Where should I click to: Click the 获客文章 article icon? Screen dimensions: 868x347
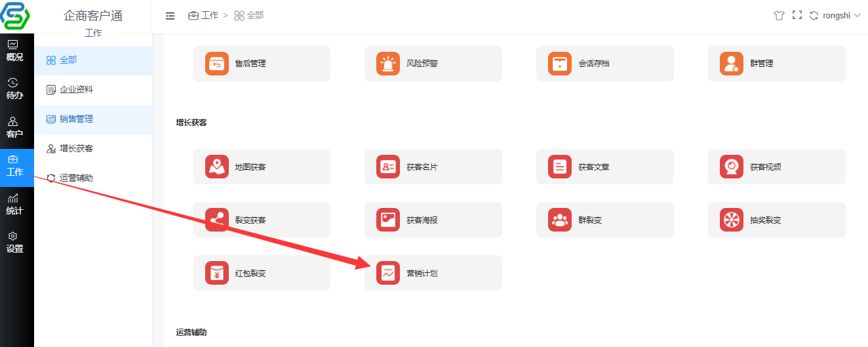[x=560, y=167]
